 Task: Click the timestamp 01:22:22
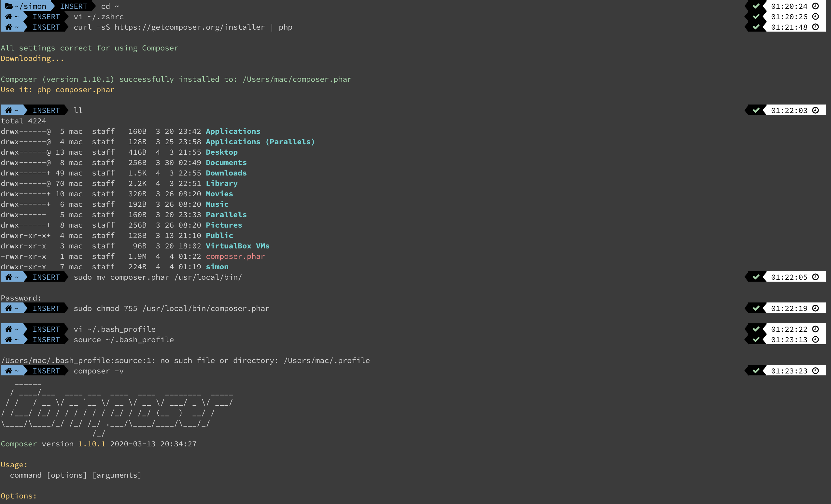tap(789, 329)
